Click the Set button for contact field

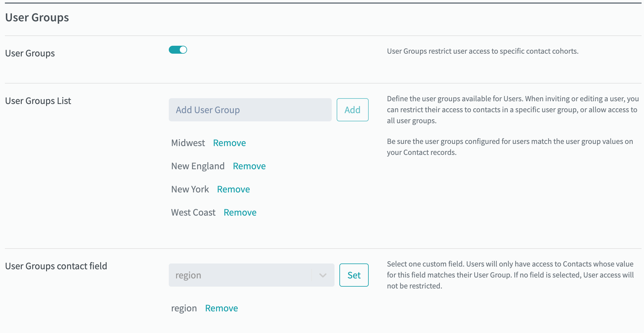pos(354,275)
